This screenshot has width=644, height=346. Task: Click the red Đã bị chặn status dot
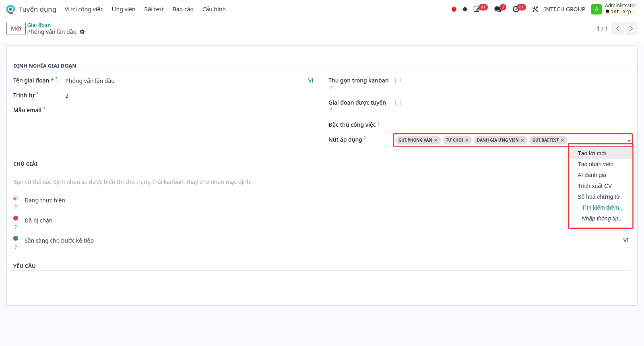(x=16, y=218)
